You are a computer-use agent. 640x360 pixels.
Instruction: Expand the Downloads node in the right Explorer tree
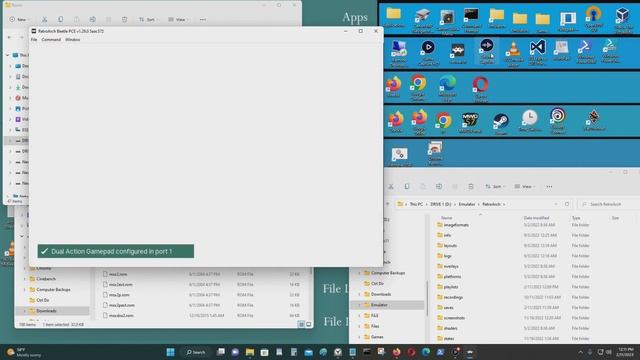[x=359, y=294]
